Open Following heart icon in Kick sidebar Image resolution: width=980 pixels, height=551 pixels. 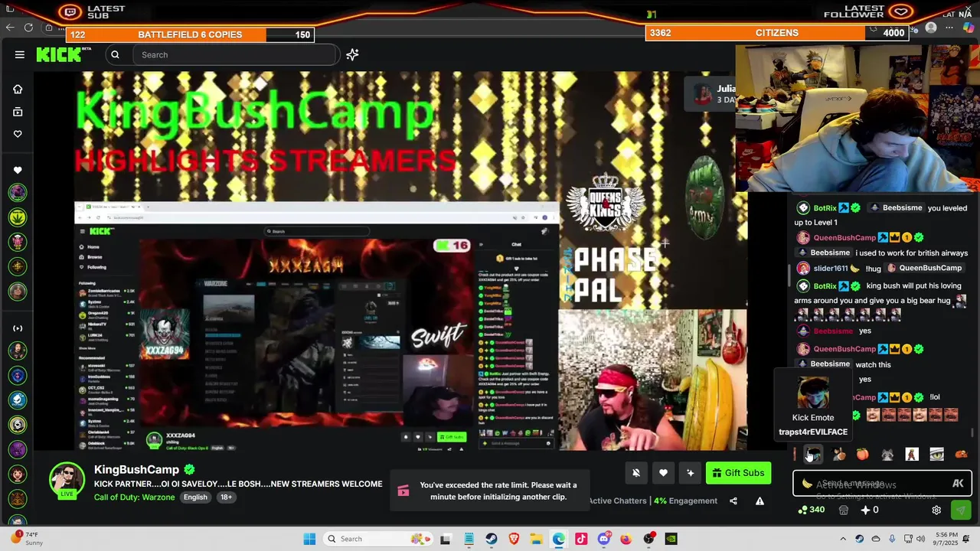(x=18, y=134)
